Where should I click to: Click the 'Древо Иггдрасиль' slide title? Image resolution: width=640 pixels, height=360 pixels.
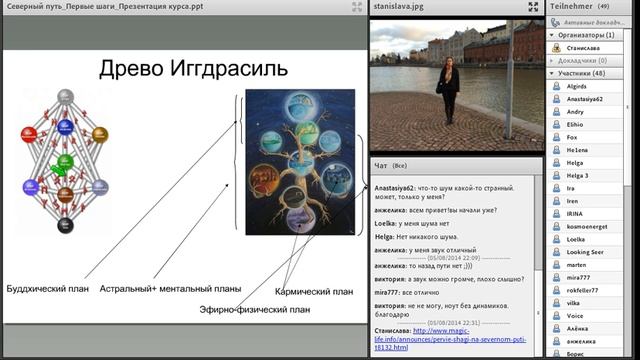coord(193,68)
